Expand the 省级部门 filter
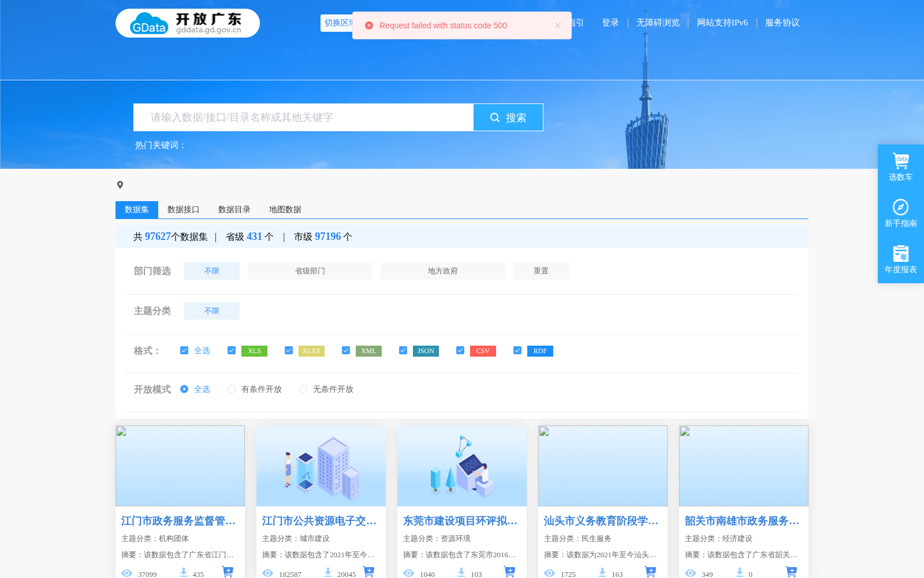924x578 pixels. 310,271
